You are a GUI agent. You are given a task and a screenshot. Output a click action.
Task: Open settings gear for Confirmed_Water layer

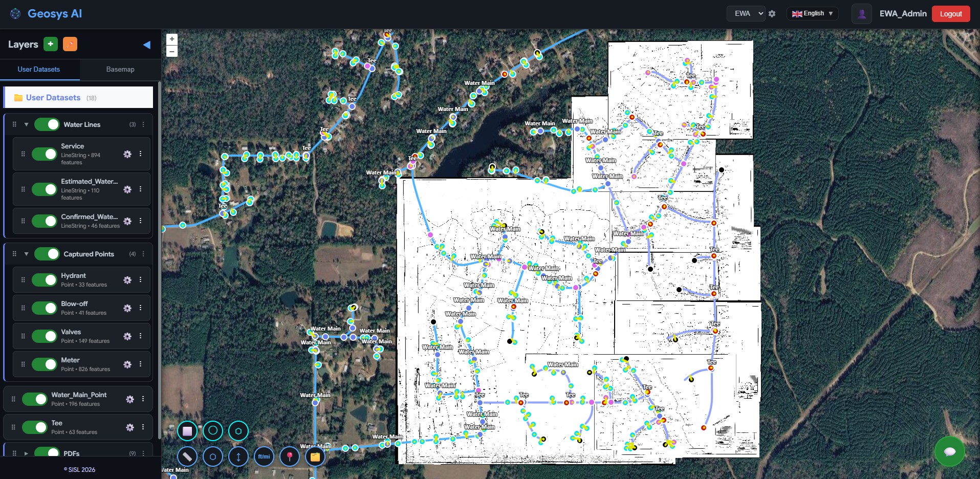pyautogui.click(x=127, y=221)
